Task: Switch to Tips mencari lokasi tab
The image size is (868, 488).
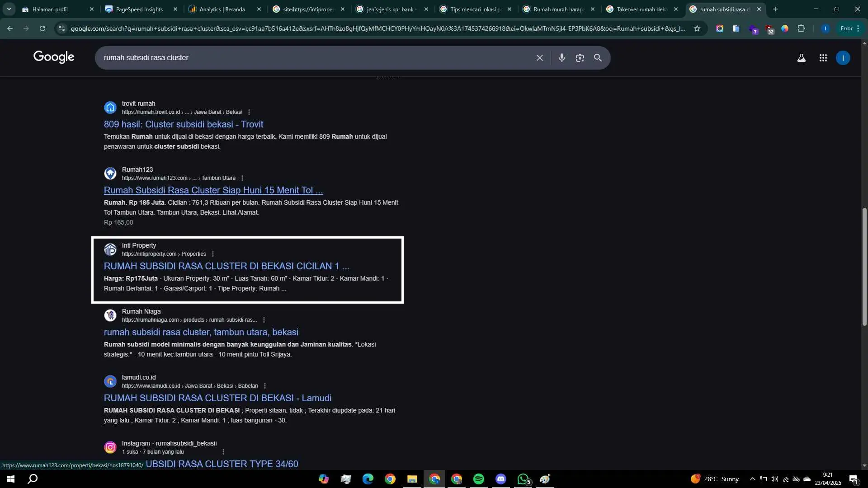Action: [x=475, y=9]
